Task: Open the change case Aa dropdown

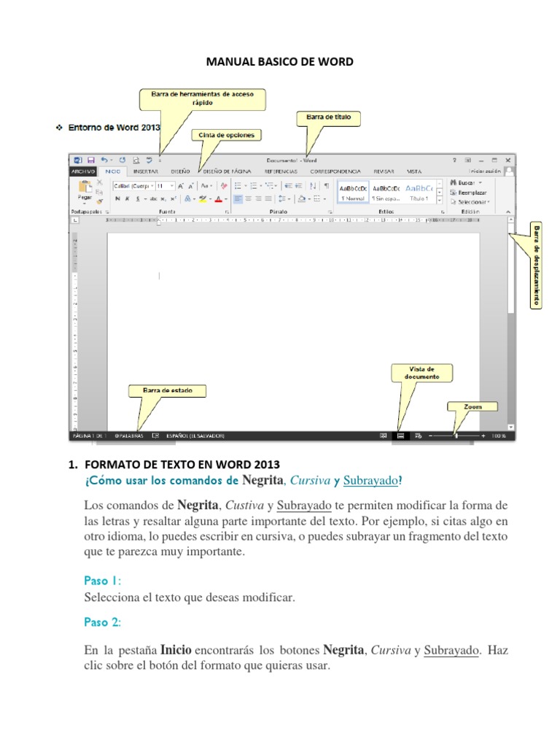Action: [x=206, y=186]
